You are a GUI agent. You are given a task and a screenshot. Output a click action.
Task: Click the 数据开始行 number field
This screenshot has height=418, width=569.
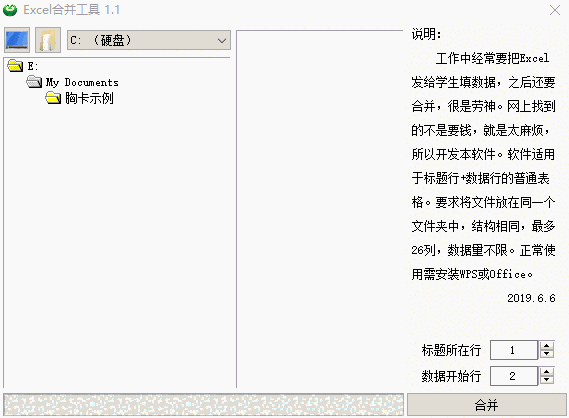click(513, 376)
